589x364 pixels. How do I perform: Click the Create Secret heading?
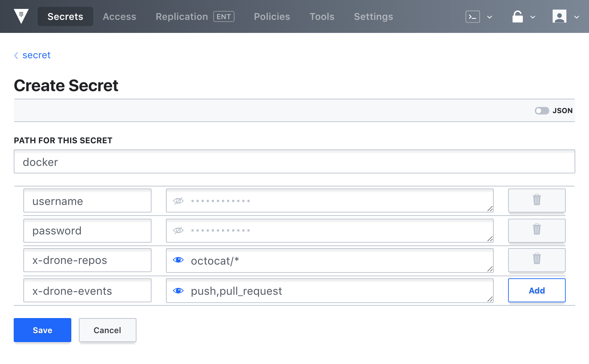[66, 86]
